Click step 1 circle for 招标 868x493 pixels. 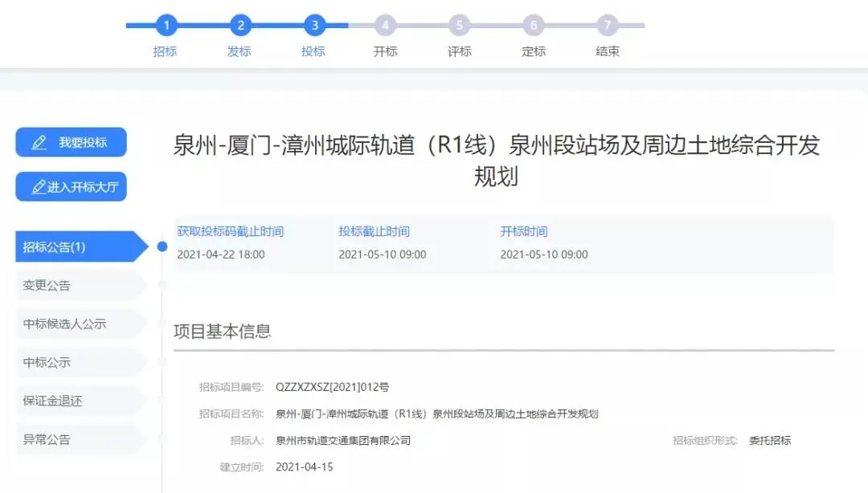tap(166, 26)
